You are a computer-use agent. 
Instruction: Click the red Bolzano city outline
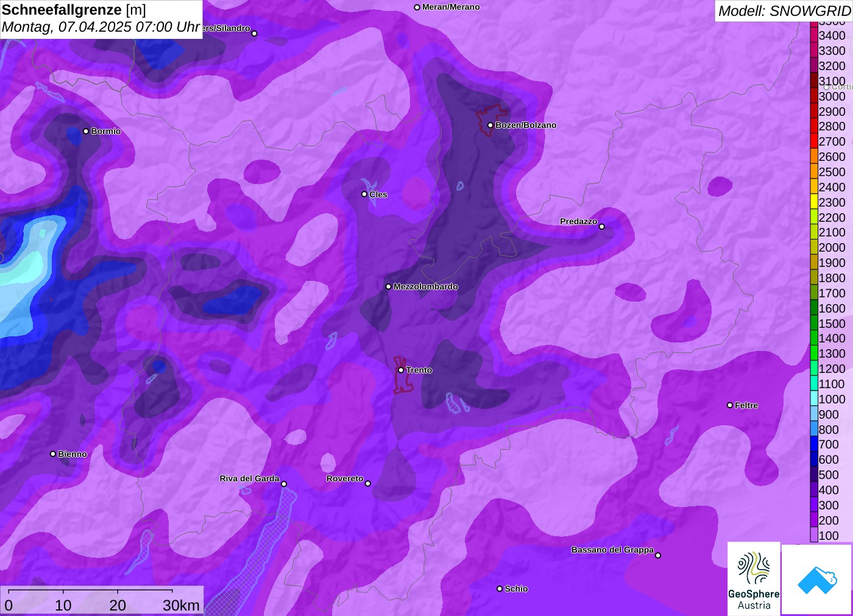point(491,119)
